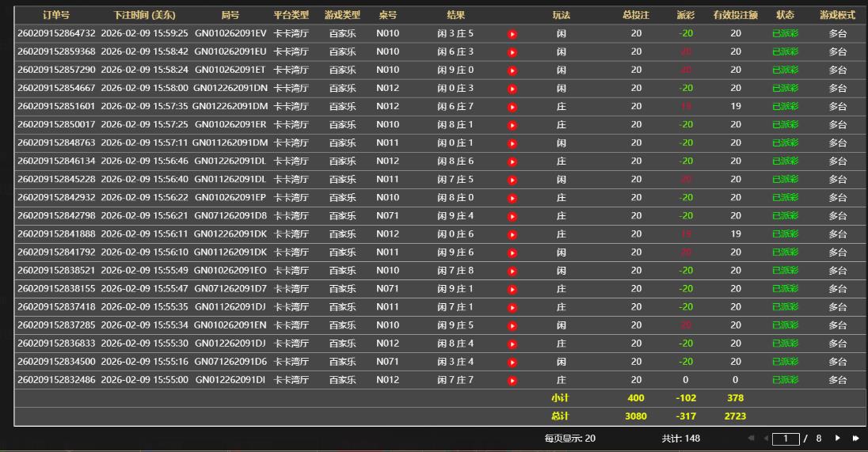Play video replay for order 260209152864732
868x452 pixels.
pyautogui.click(x=512, y=34)
